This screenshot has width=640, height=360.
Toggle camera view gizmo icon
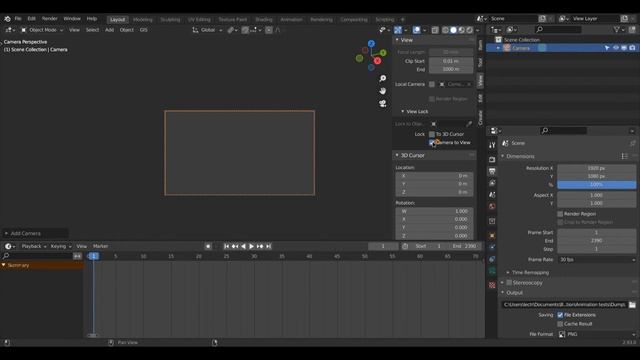pos(382,104)
